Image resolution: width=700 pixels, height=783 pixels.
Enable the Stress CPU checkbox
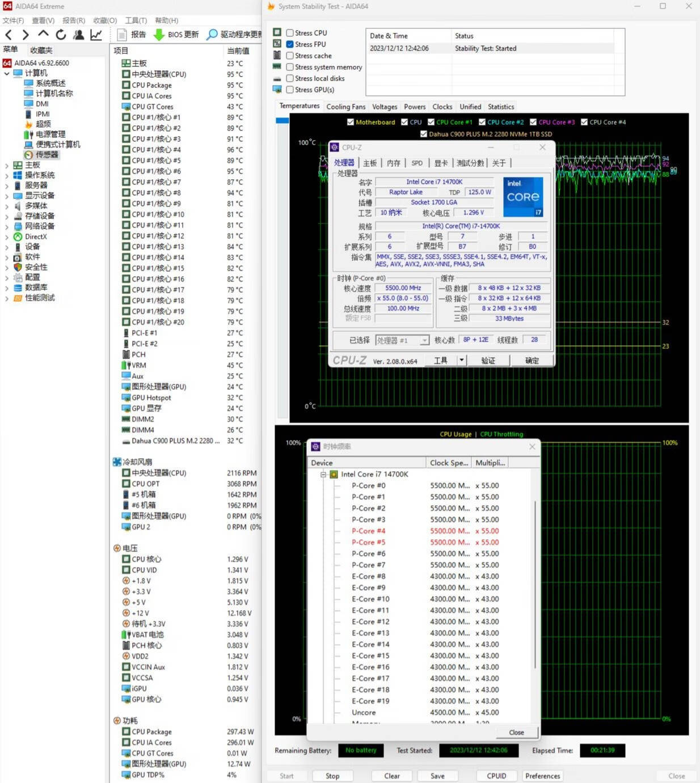[x=290, y=33]
